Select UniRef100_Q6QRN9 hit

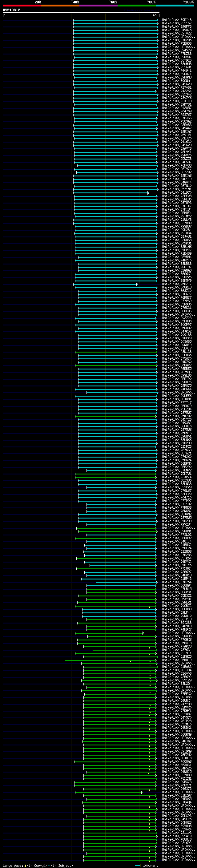(177, 735)
